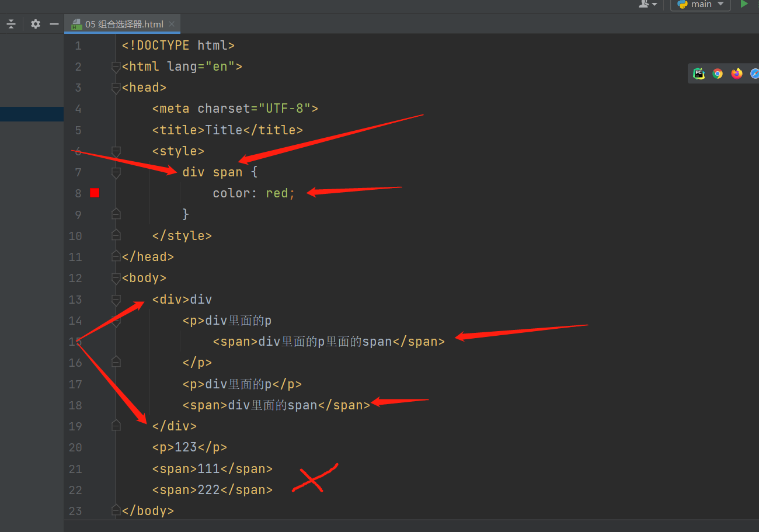759x532 pixels.
Task: Click the lang="en" attribute text
Action: click(x=201, y=67)
